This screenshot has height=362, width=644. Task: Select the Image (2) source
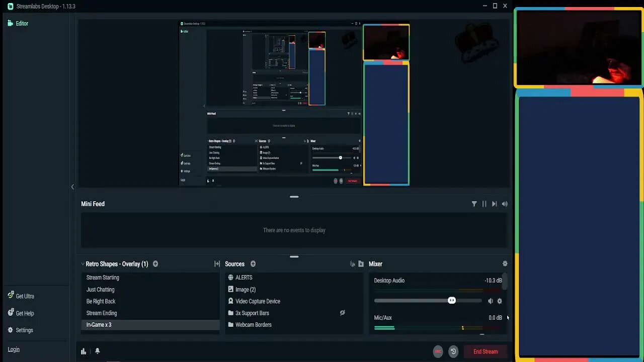tap(294, 290)
